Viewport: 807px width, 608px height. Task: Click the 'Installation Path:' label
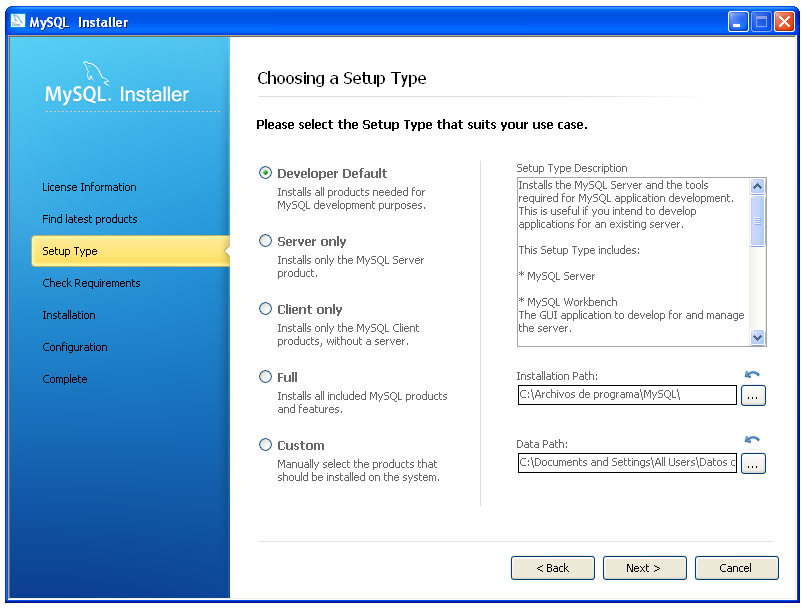tap(557, 376)
